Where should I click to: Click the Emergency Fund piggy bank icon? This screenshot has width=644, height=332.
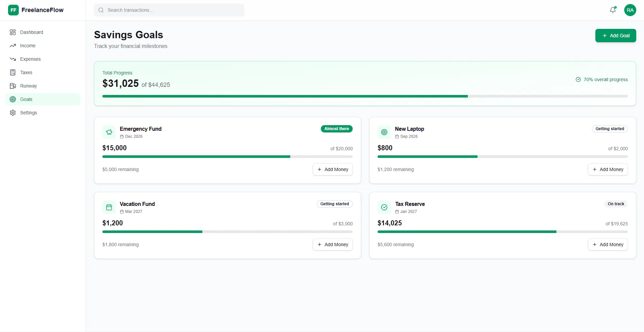point(109,132)
